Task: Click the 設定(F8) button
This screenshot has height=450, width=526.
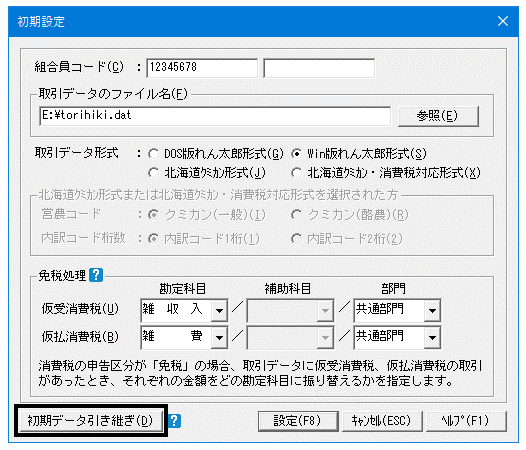Action: [298, 421]
